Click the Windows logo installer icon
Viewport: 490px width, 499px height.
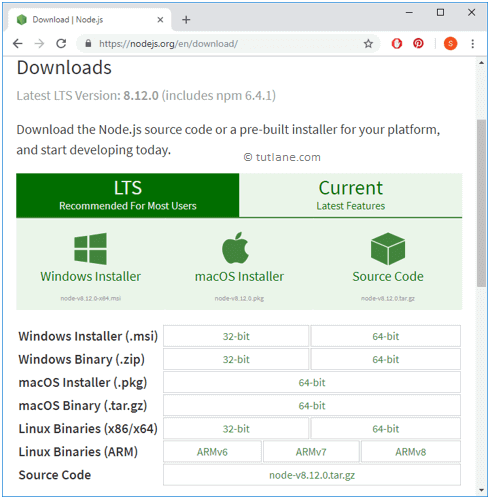click(x=90, y=249)
